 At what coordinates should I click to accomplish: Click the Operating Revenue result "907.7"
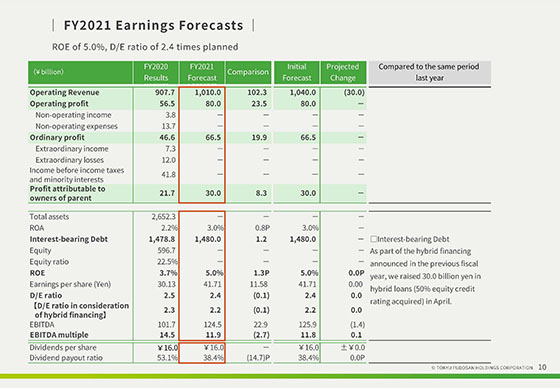pos(165,93)
